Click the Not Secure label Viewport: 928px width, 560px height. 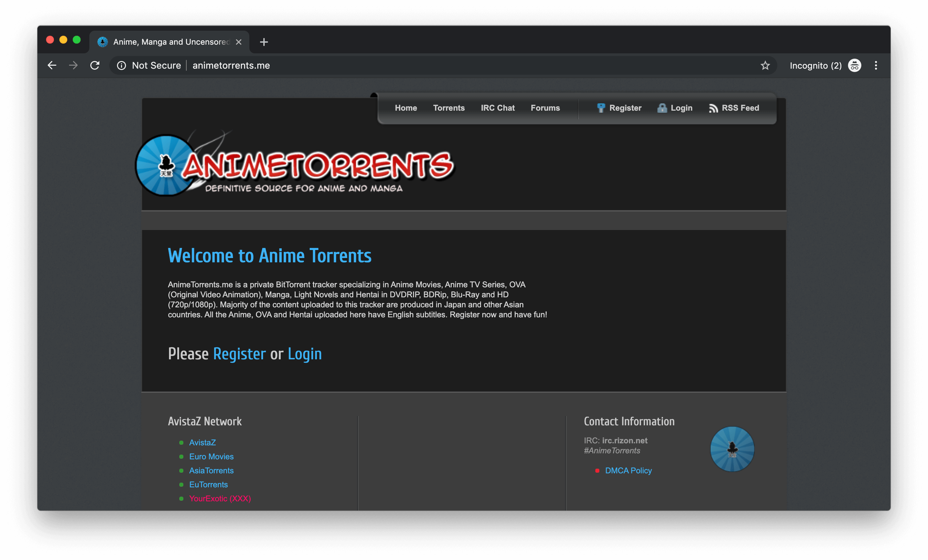[156, 66]
